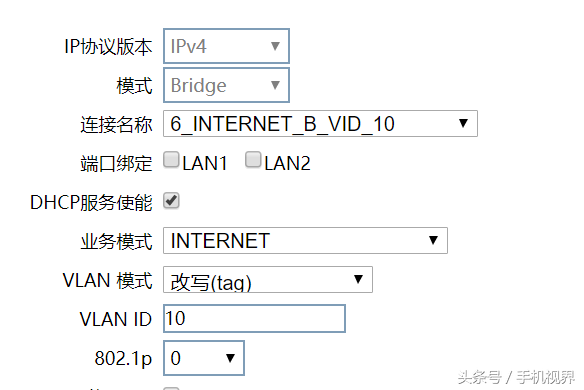584x390 pixels.
Task: Open the 模式 Bridge dropdown
Action: click(x=226, y=85)
